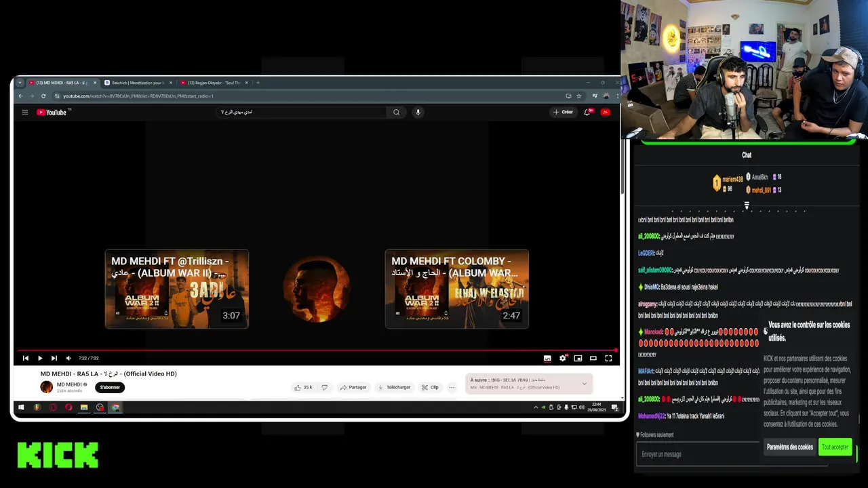Bookmark this page with star icon
The width and height of the screenshot is (868, 488).
coord(578,96)
